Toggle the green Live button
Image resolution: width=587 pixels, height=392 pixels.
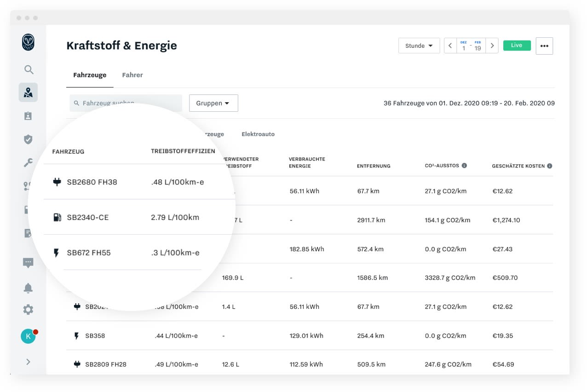coord(517,46)
